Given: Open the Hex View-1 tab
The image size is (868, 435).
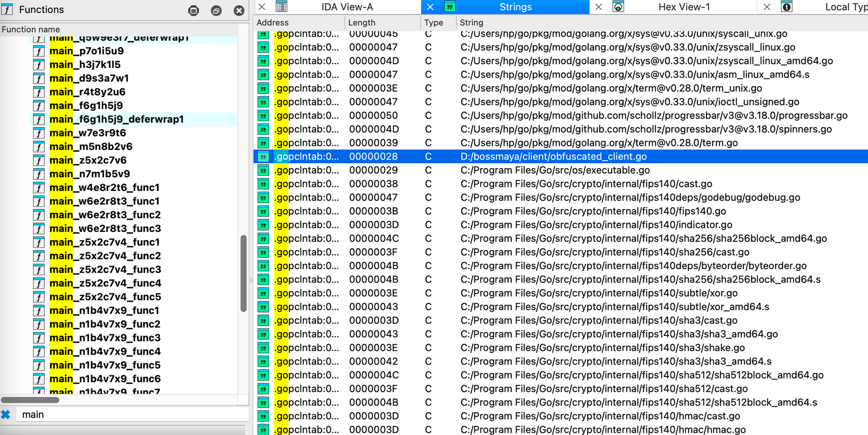Looking at the screenshot, I should (684, 7).
